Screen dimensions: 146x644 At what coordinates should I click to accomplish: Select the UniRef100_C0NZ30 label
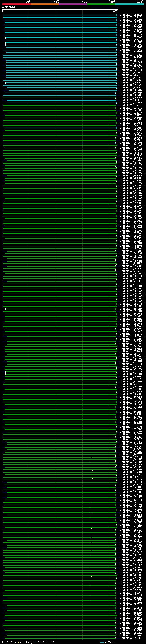click(131, 472)
